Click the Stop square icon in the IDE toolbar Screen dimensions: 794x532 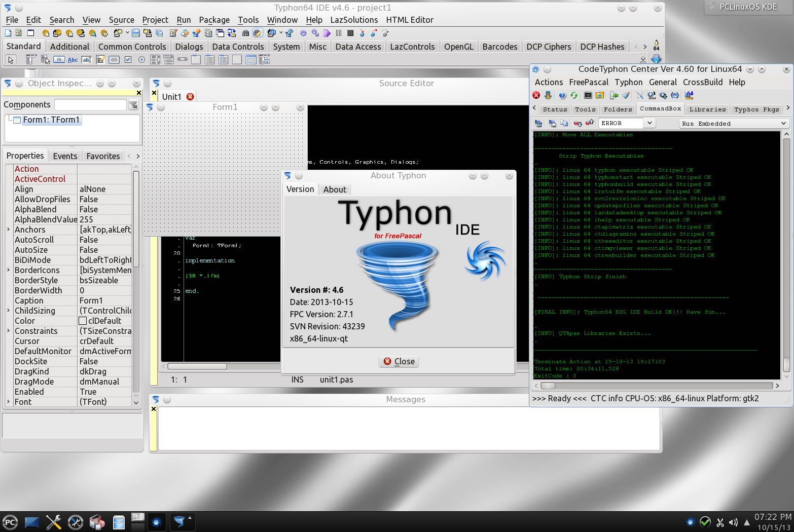pos(350,33)
